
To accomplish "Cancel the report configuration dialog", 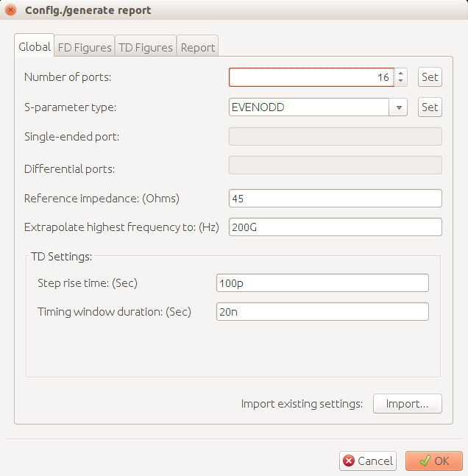I will pos(368,461).
